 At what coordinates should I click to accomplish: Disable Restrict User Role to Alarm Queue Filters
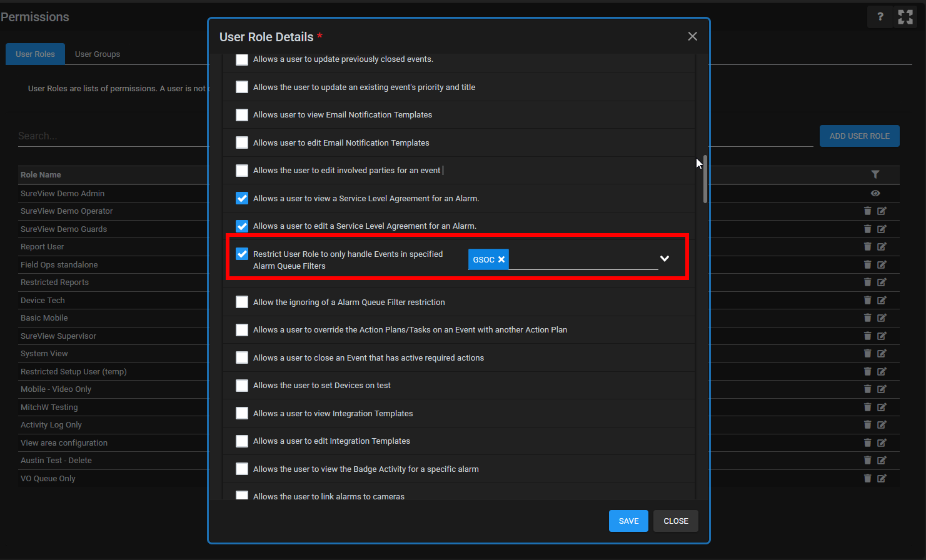[242, 254]
